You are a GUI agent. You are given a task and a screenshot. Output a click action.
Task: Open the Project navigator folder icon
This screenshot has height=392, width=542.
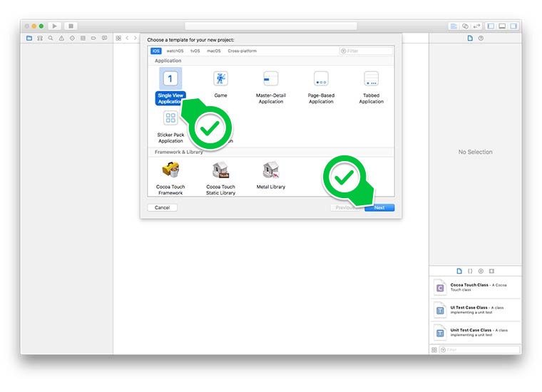tap(29, 38)
